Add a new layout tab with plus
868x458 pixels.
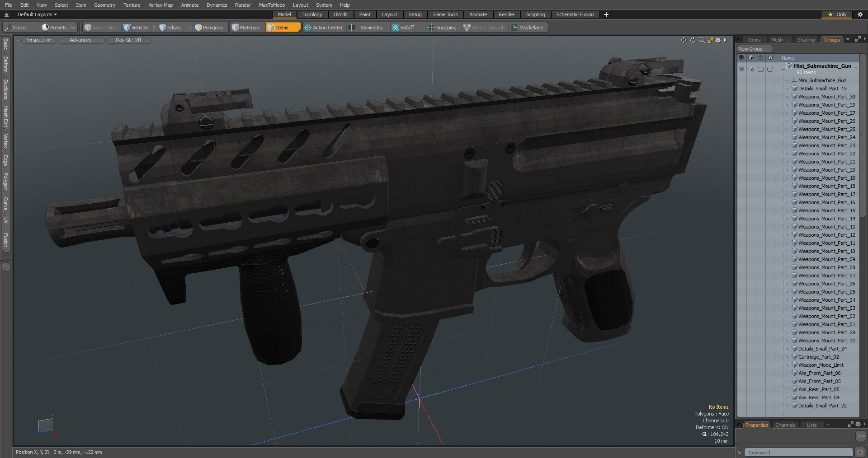point(606,14)
